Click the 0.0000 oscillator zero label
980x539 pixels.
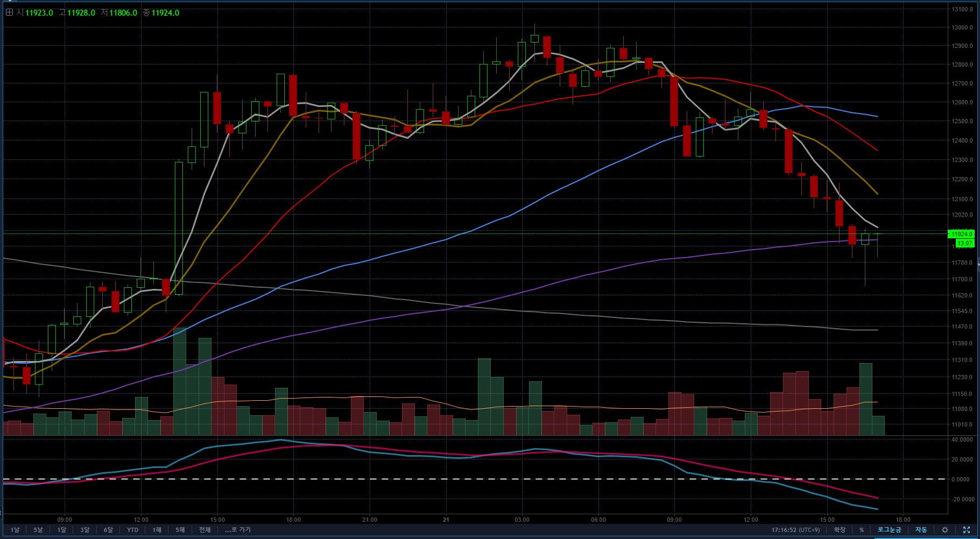(x=962, y=479)
